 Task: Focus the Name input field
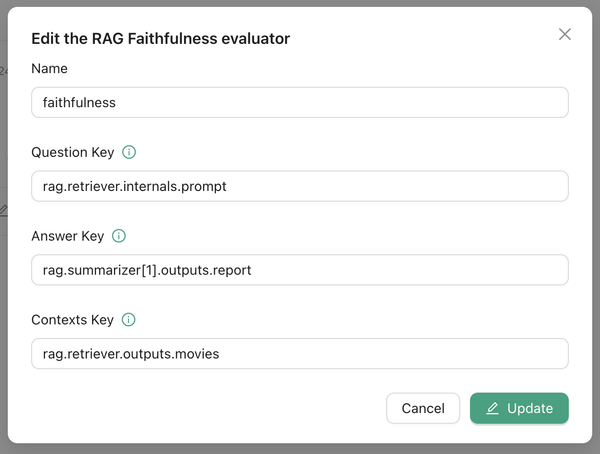300,102
